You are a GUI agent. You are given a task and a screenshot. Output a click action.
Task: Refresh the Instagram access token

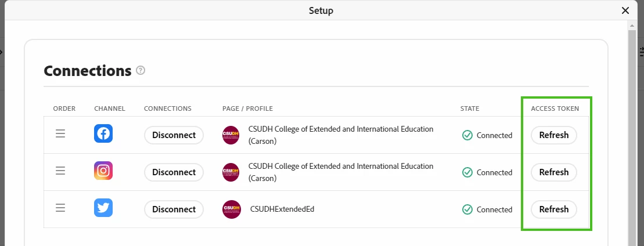(554, 172)
